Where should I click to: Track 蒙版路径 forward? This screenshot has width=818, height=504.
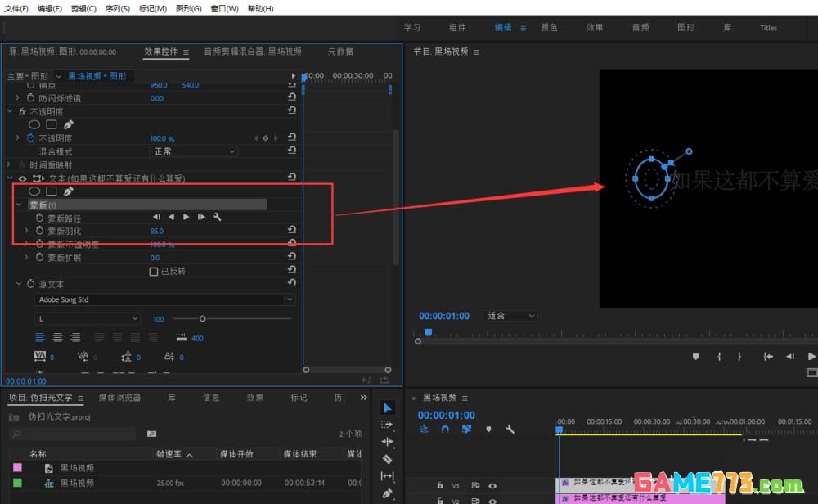pos(187,217)
